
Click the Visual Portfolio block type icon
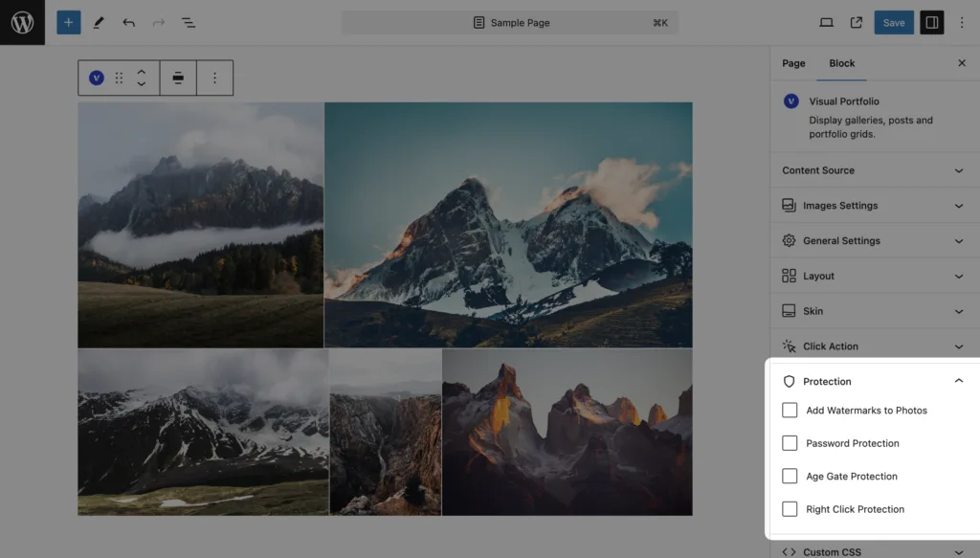(x=97, y=78)
